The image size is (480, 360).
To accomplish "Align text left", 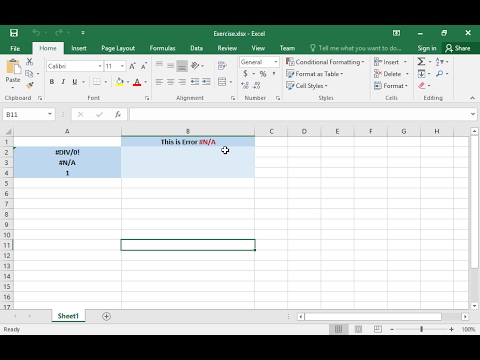I will pyautogui.click(x=159, y=82).
